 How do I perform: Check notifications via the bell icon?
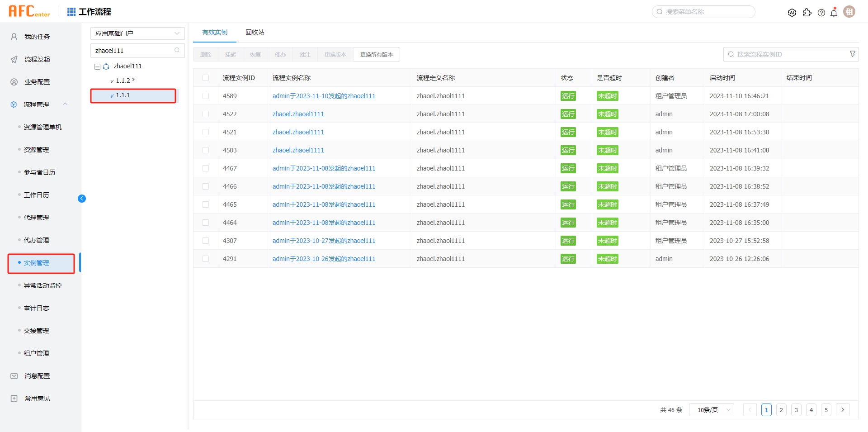click(834, 13)
